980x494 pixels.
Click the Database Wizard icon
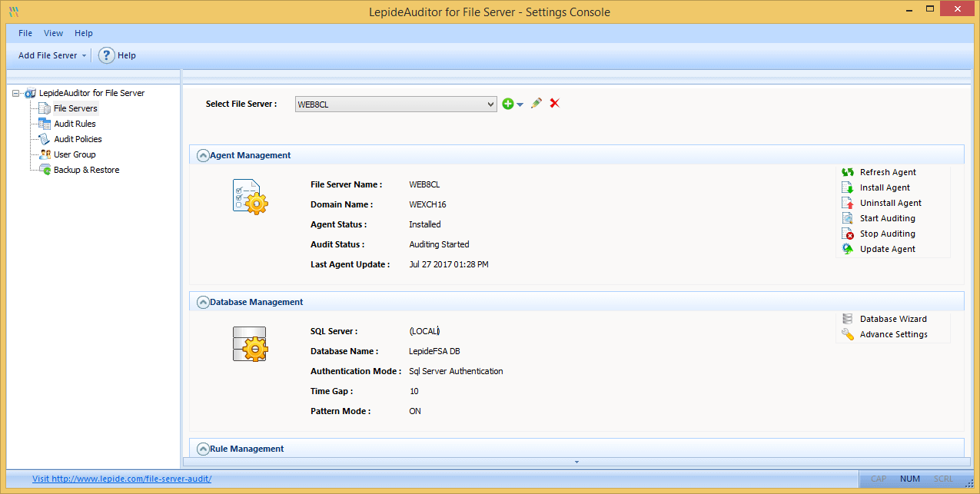(x=848, y=319)
